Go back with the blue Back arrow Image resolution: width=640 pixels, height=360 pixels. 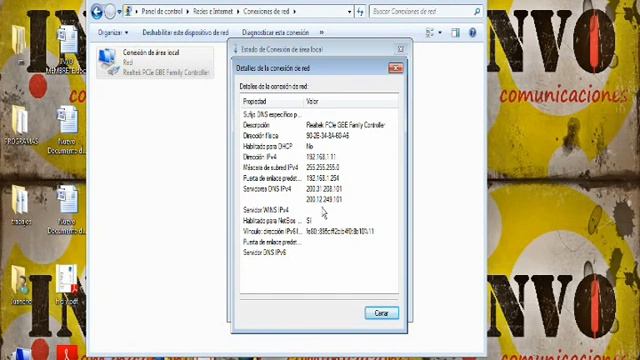click(97, 12)
